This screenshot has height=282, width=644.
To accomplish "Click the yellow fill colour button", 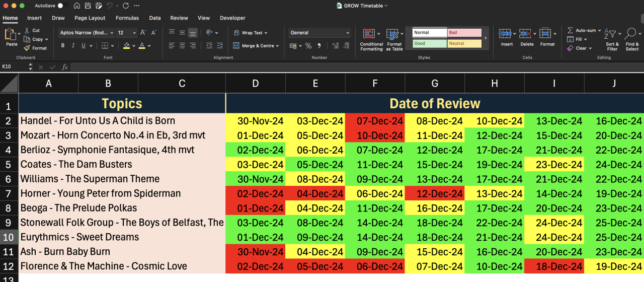I will [x=126, y=46].
